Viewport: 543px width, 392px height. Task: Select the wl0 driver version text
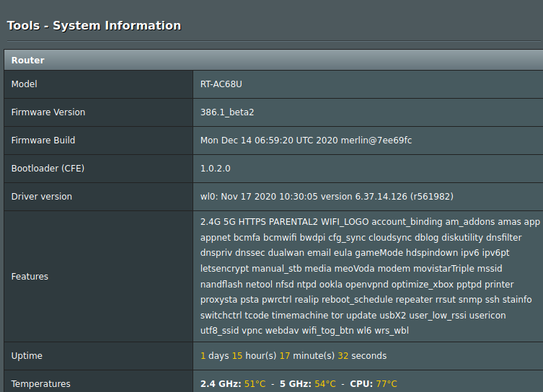coord(327,196)
